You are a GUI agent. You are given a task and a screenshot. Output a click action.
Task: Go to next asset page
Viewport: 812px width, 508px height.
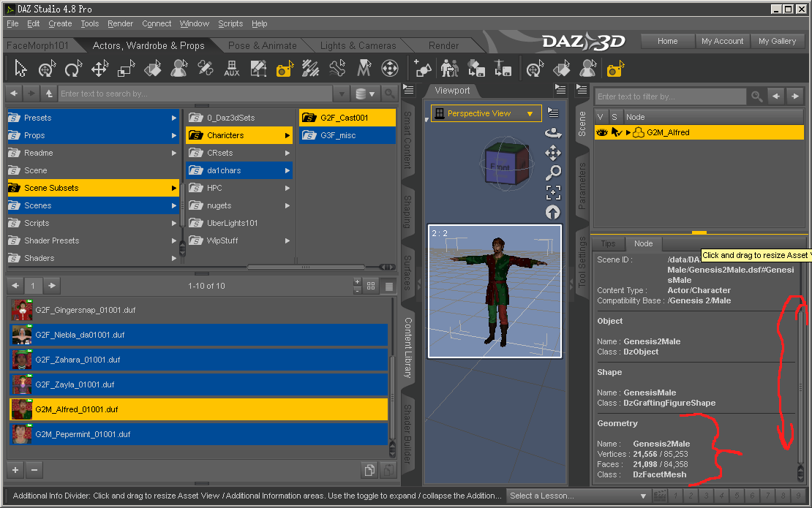[x=52, y=286]
